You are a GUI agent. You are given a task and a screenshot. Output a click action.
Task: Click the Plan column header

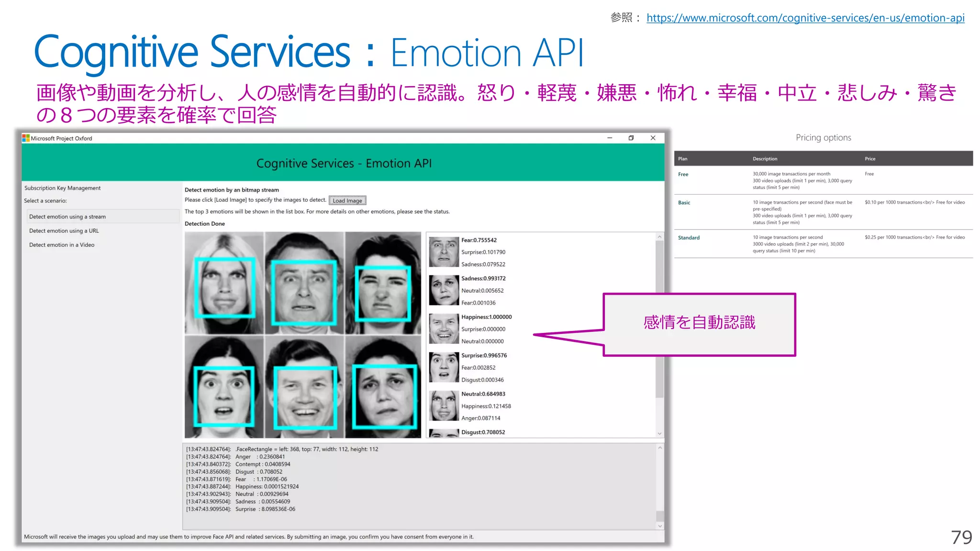coord(682,159)
